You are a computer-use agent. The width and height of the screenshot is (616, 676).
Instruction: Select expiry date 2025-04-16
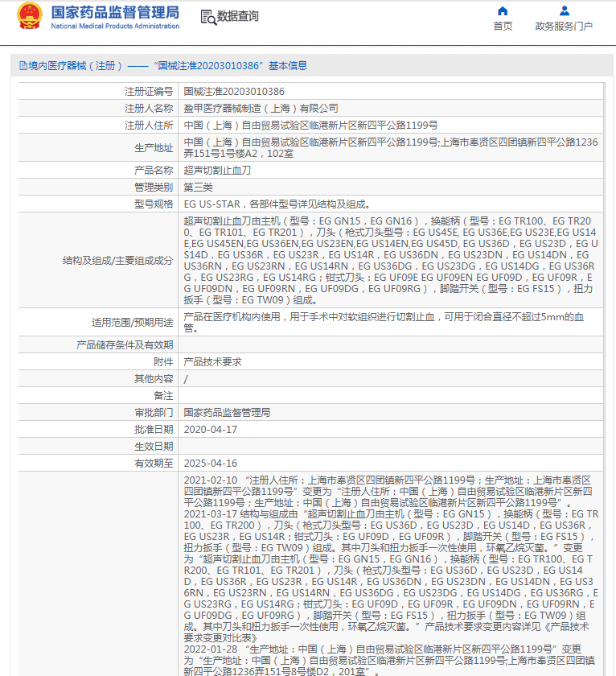(x=210, y=463)
